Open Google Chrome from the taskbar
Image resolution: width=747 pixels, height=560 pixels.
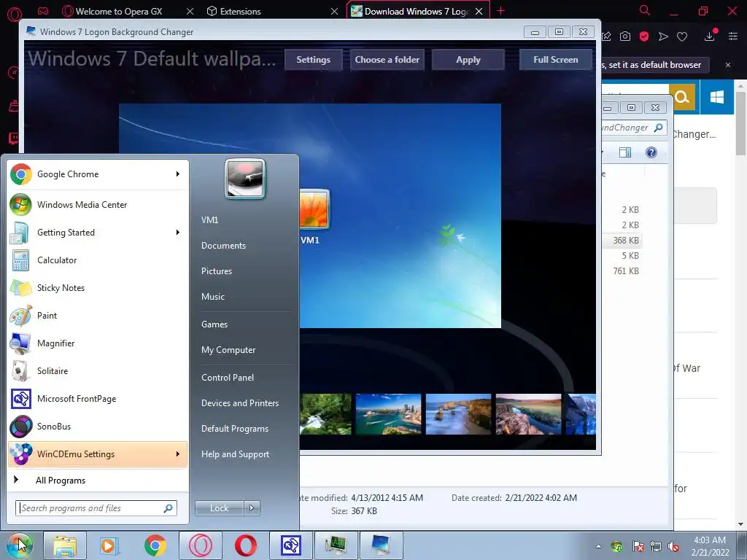(x=155, y=545)
